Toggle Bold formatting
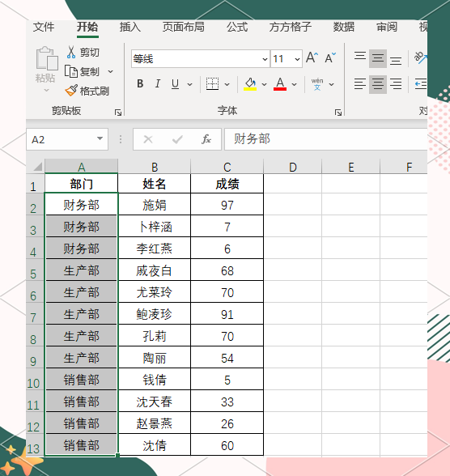 pos(140,84)
